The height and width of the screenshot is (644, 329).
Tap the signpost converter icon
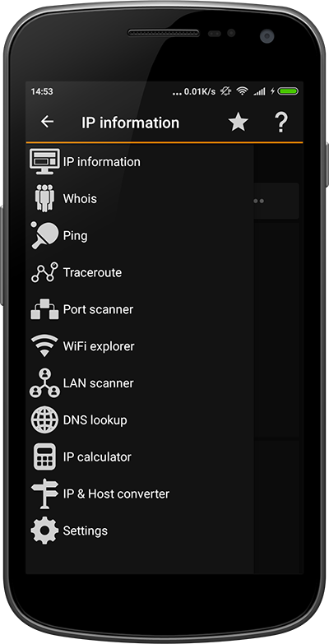point(44,493)
